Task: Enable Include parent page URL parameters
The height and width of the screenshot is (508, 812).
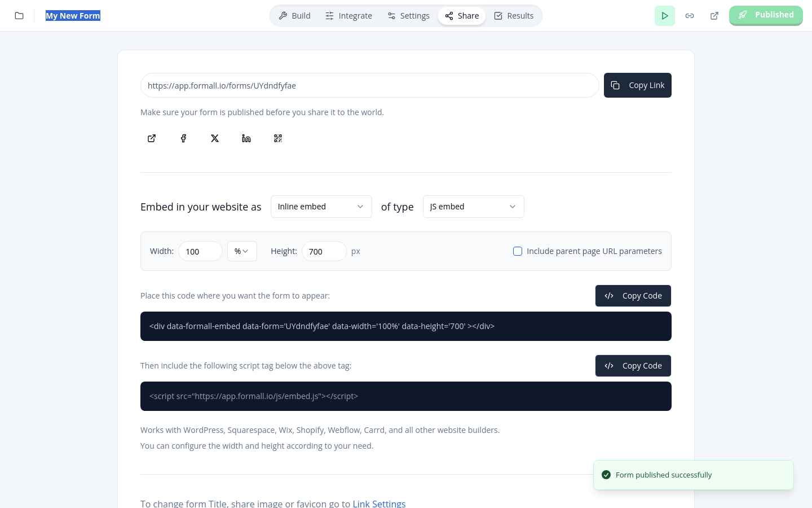Action: pos(518,251)
